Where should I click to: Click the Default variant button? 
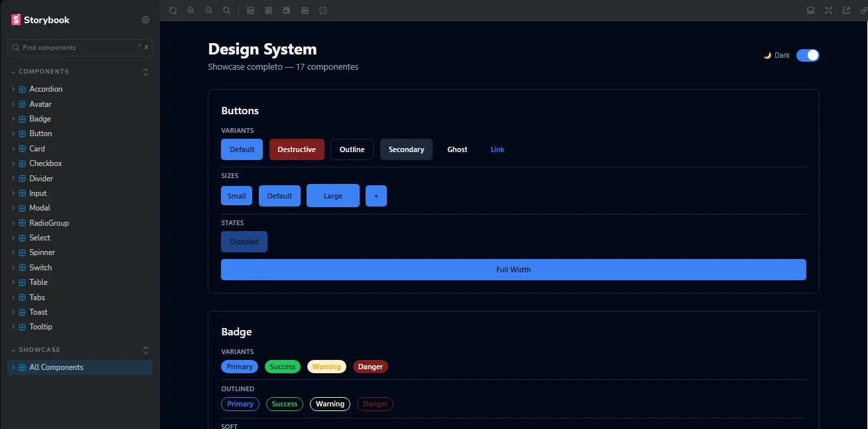(242, 149)
